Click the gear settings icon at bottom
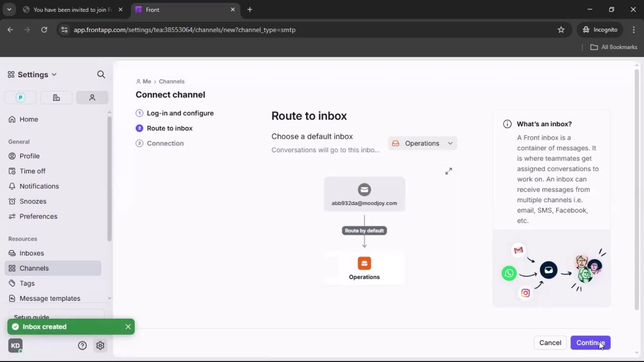This screenshot has height=362, width=644. pyautogui.click(x=100, y=346)
